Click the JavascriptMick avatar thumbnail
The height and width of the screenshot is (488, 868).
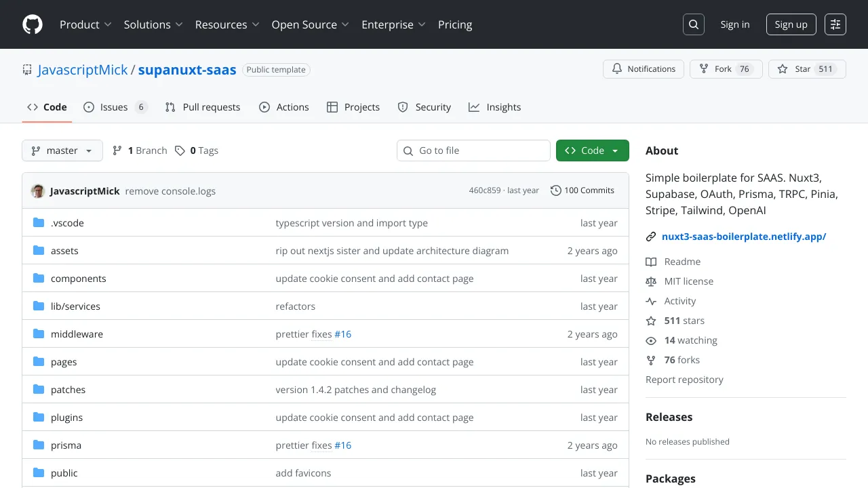38,191
